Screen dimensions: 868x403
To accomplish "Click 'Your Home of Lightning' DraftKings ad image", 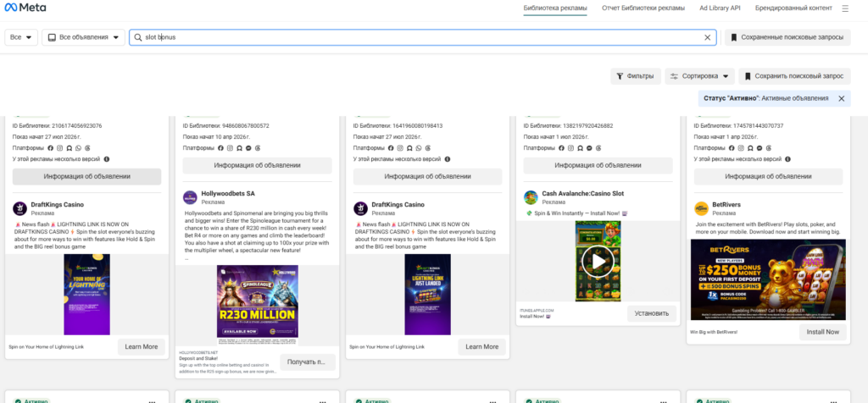I will pos(87,295).
